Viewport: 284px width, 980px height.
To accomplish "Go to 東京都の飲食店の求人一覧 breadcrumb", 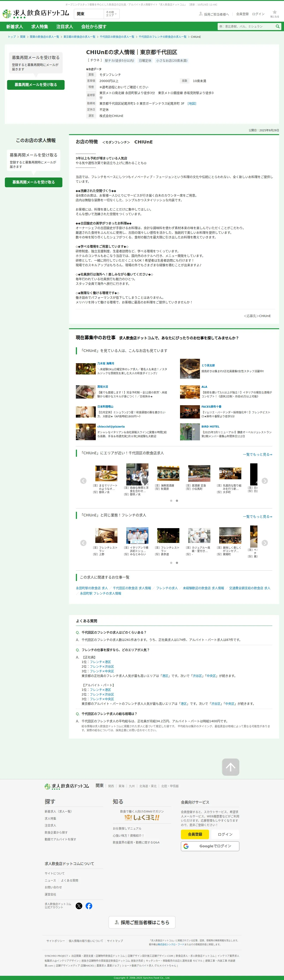I will tap(79, 37).
